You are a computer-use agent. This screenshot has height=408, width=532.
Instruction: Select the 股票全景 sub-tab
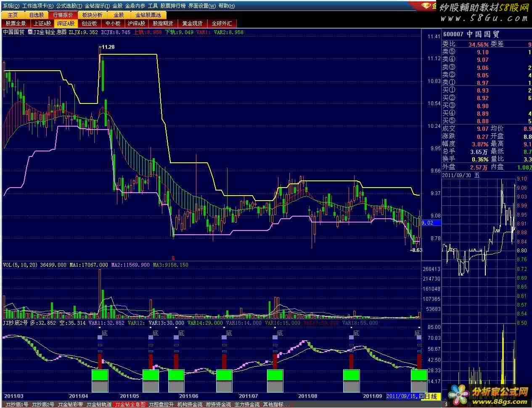click(x=16, y=24)
